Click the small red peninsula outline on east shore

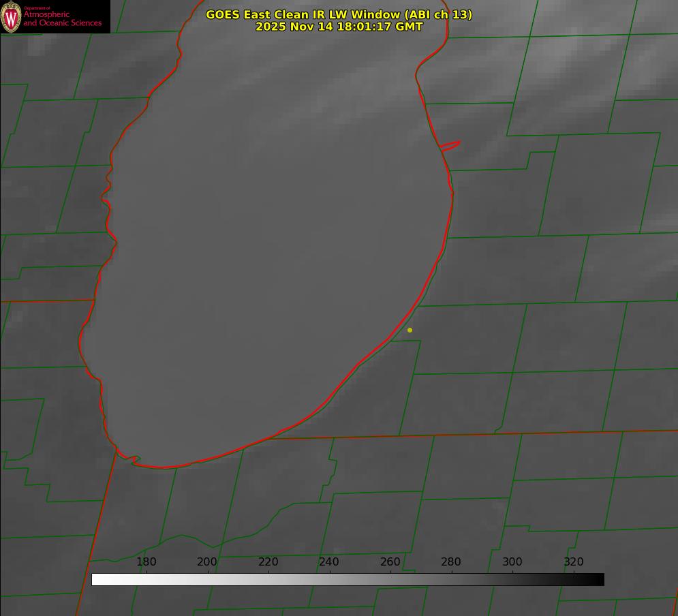(x=450, y=145)
